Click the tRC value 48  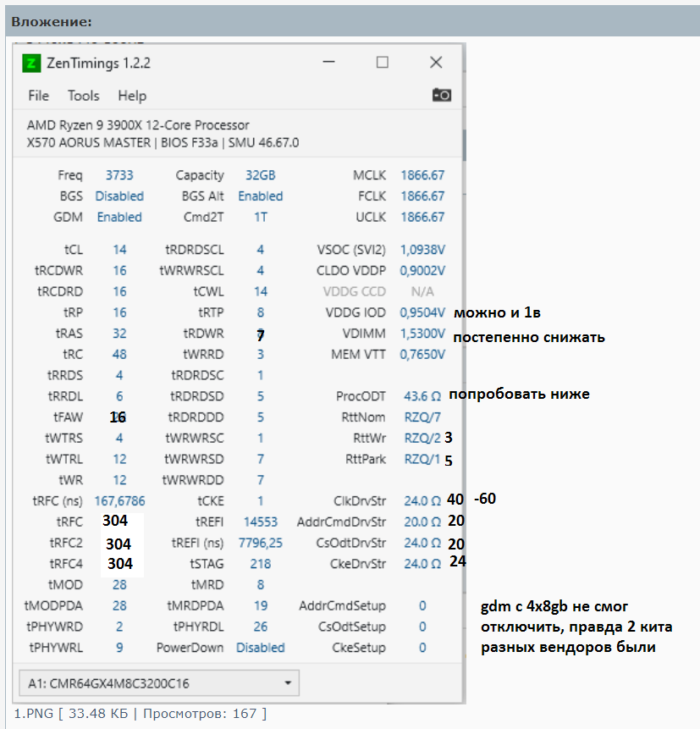tap(119, 354)
